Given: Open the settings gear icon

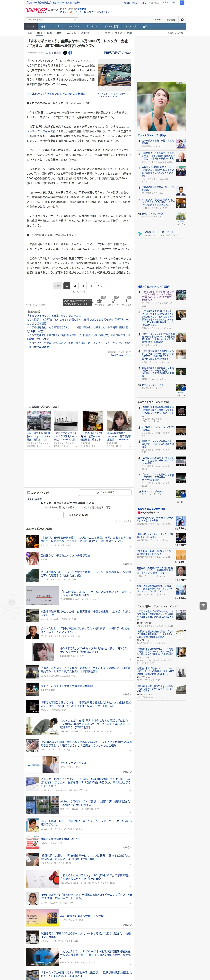Looking at the screenshot, I should point(182,20).
